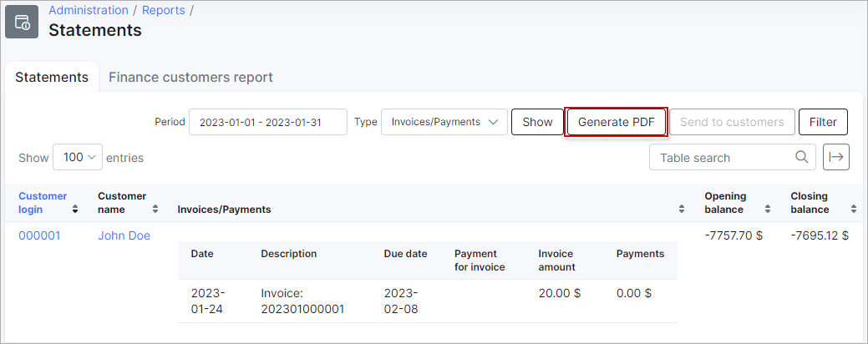
Task: Click the Generate PDF button
Action: (x=617, y=122)
